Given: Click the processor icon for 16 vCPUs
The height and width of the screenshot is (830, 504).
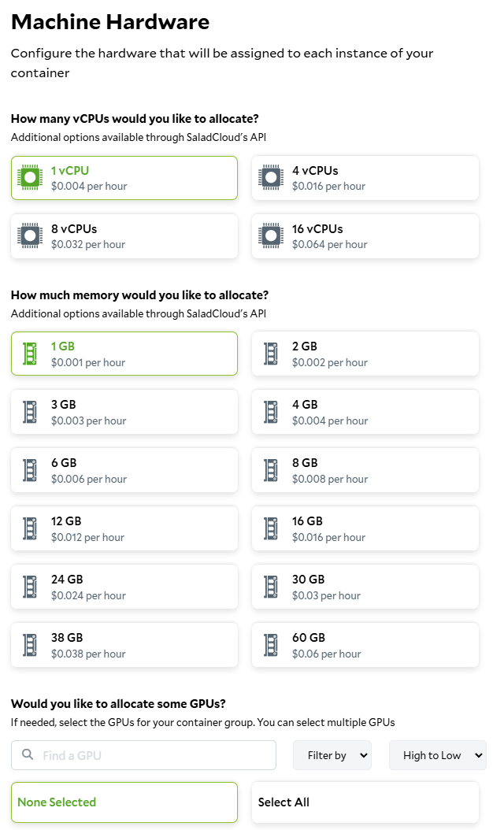Looking at the screenshot, I should (x=271, y=235).
